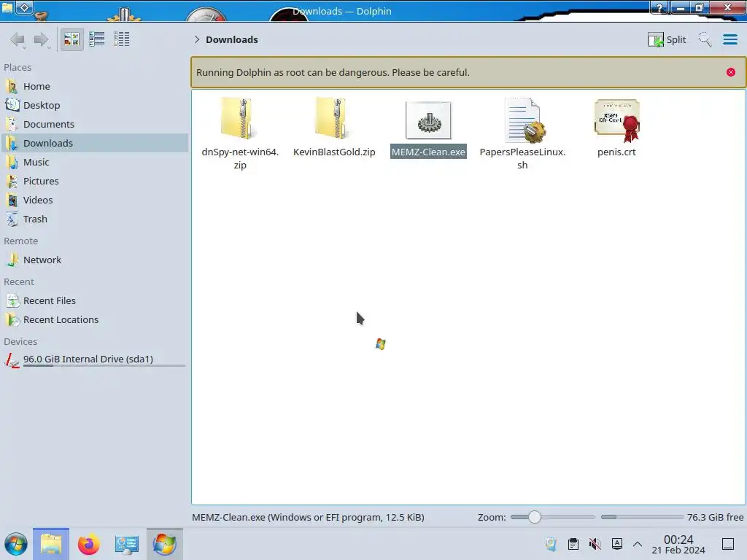Open the clipboard tray icon
Image resolution: width=747 pixels, height=560 pixels.
(573, 544)
